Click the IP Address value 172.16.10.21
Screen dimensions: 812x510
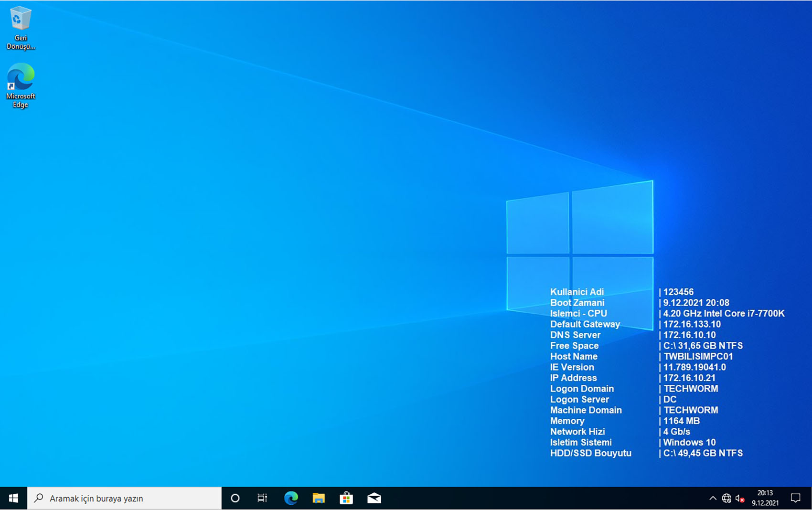(689, 378)
